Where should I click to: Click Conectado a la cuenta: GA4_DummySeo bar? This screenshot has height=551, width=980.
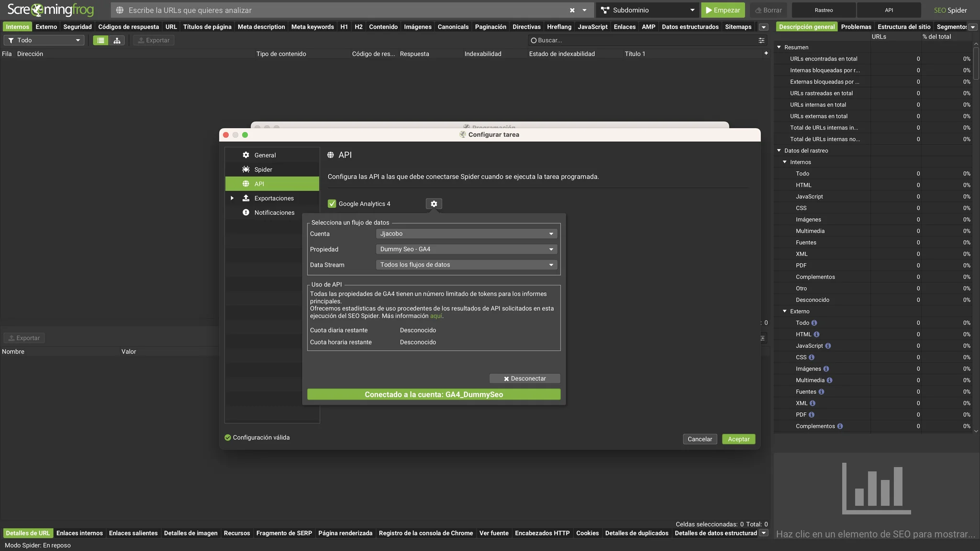pyautogui.click(x=434, y=394)
